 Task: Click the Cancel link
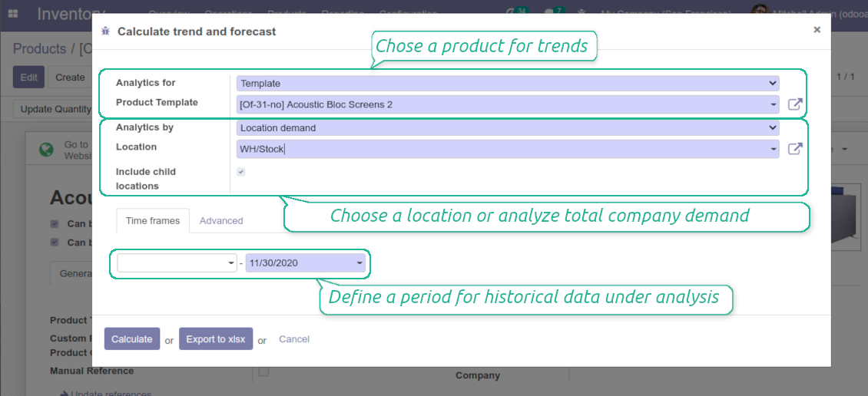(294, 339)
